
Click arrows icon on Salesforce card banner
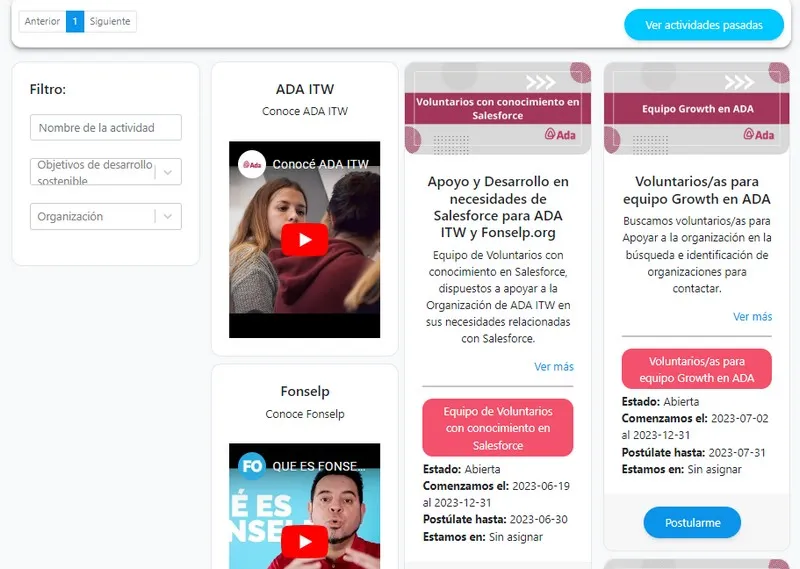click(540, 82)
